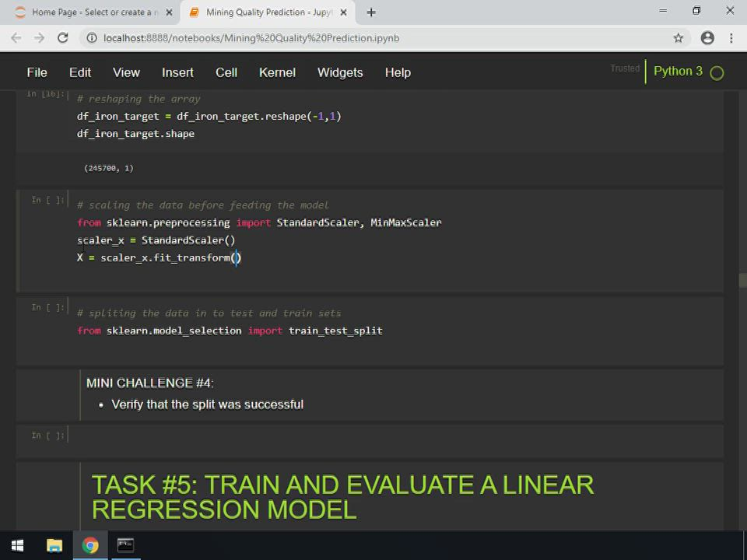Image resolution: width=747 pixels, height=560 pixels.
Task: Switch to Mining Quality Prediction tab
Action: (269, 13)
